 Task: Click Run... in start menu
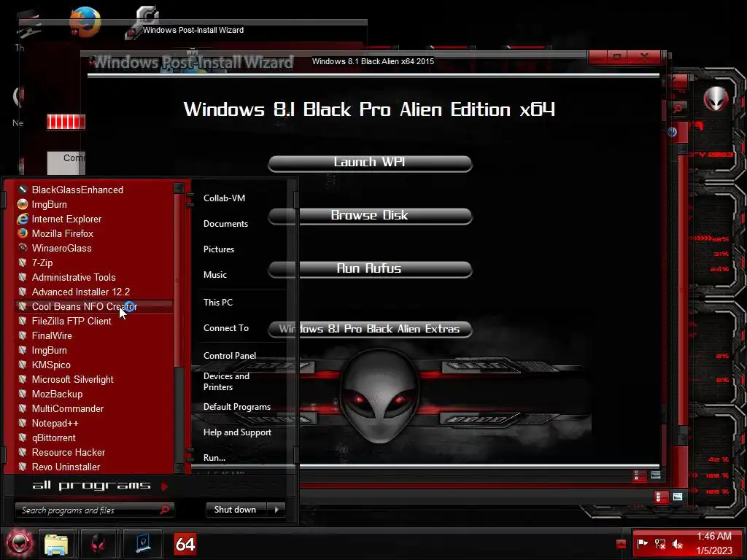[214, 458]
